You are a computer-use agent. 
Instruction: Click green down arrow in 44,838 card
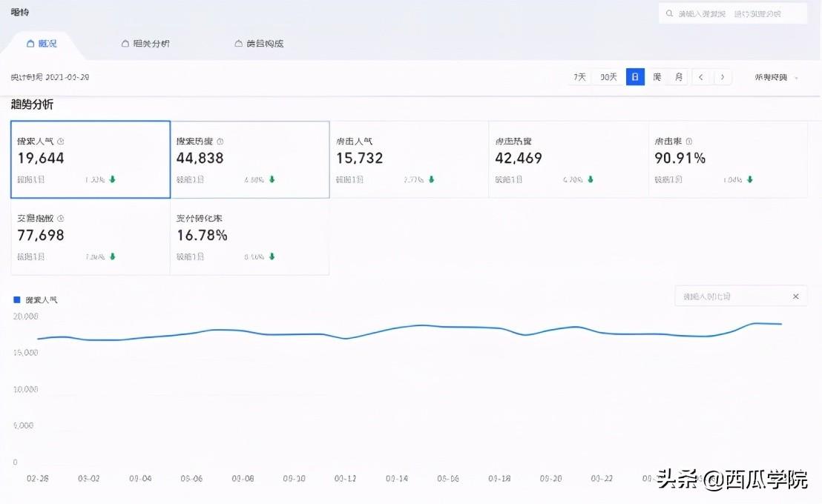coord(272,179)
